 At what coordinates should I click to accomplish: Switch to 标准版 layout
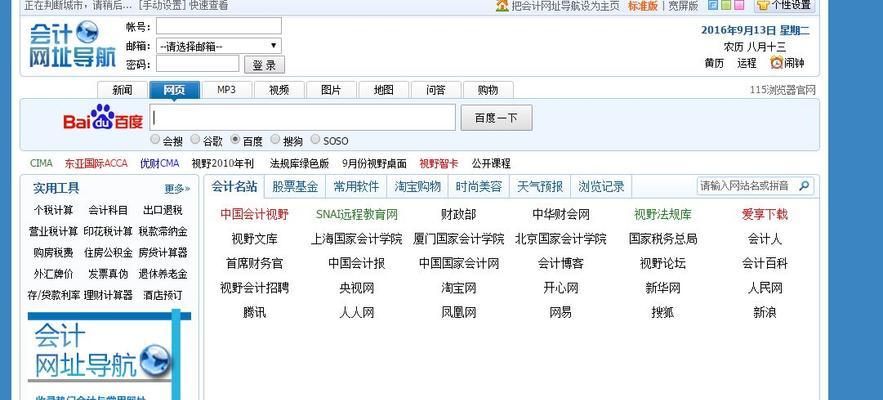[643, 6]
